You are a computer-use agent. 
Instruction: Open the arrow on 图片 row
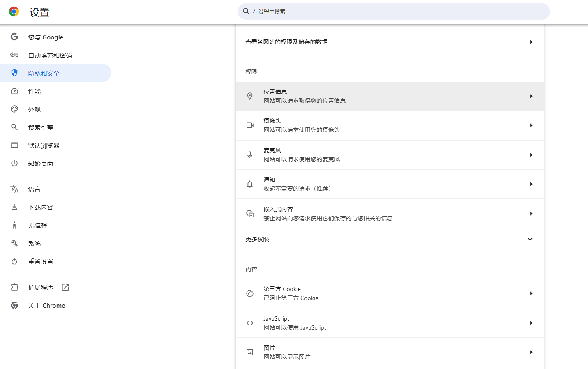(531, 352)
